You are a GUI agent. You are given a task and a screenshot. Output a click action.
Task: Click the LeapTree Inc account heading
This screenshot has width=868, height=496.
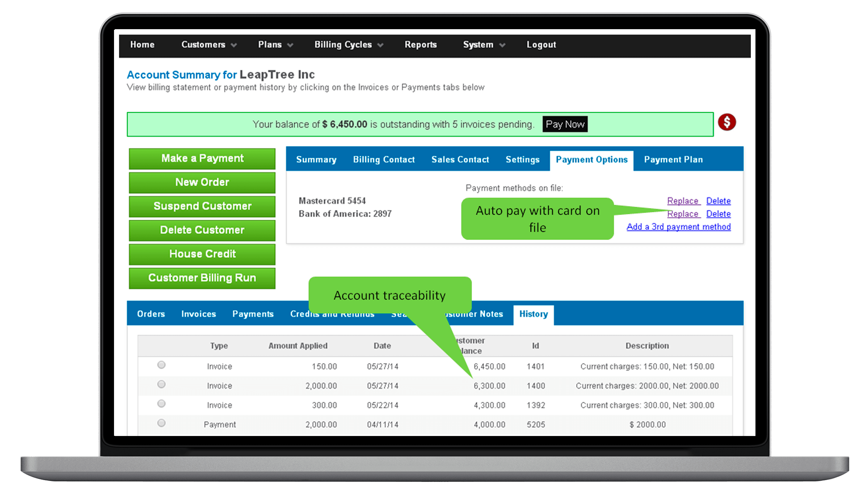tap(277, 74)
